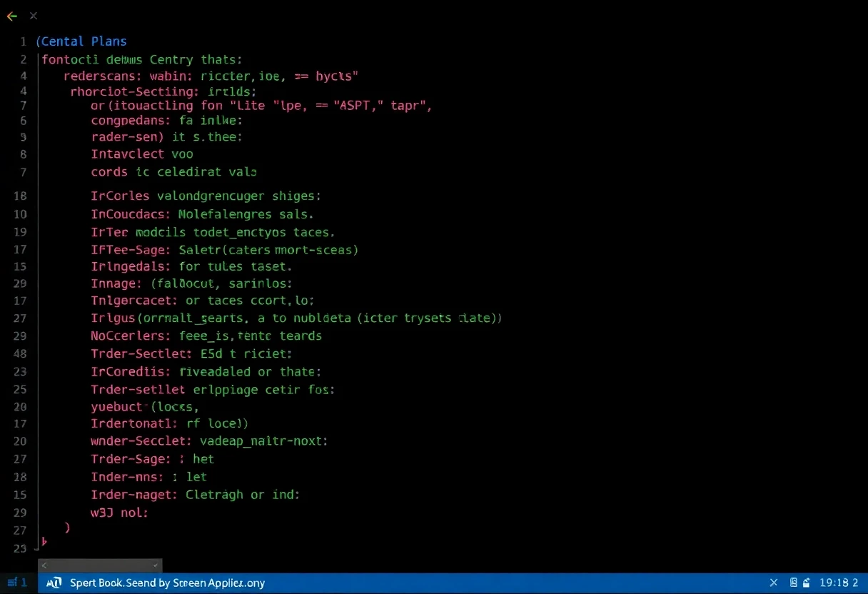Image resolution: width=868 pixels, height=594 pixels.
Task: Click 'w3J nol:' near the bottom of the code
Action: tap(119, 512)
